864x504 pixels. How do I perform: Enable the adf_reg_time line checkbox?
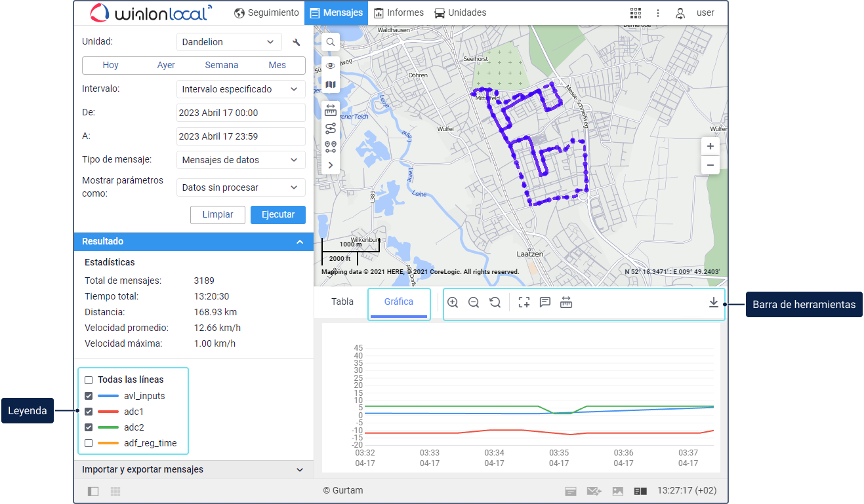point(89,443)
